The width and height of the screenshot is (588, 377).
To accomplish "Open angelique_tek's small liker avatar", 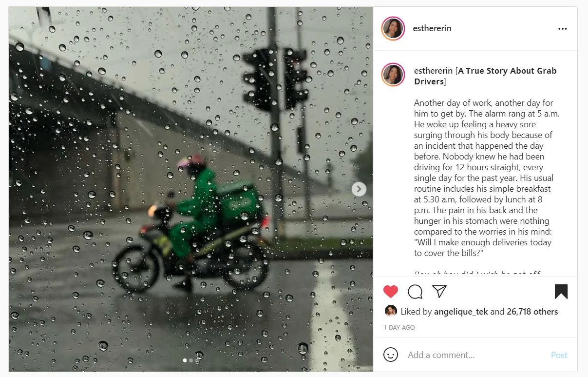I will tap(391, 311).
